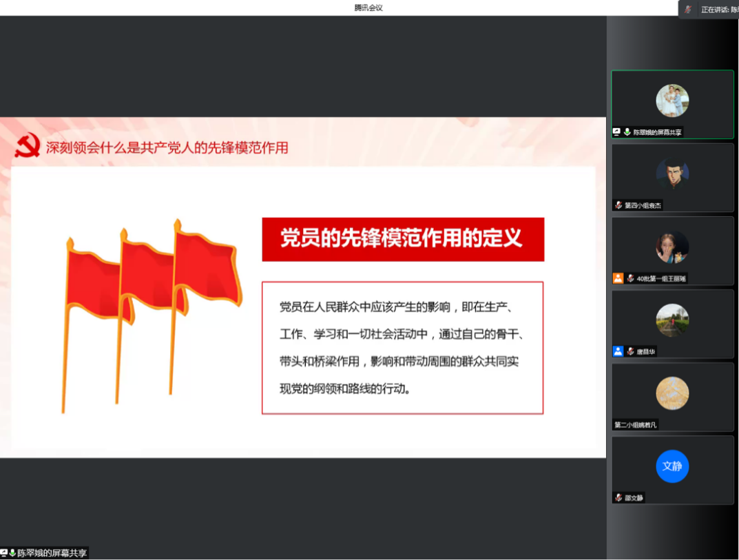The width and height of the screenshot is (739, 560).
Task: Click screen share icon in 陈翠娥 tile
Action: click(x=617, y=132)
